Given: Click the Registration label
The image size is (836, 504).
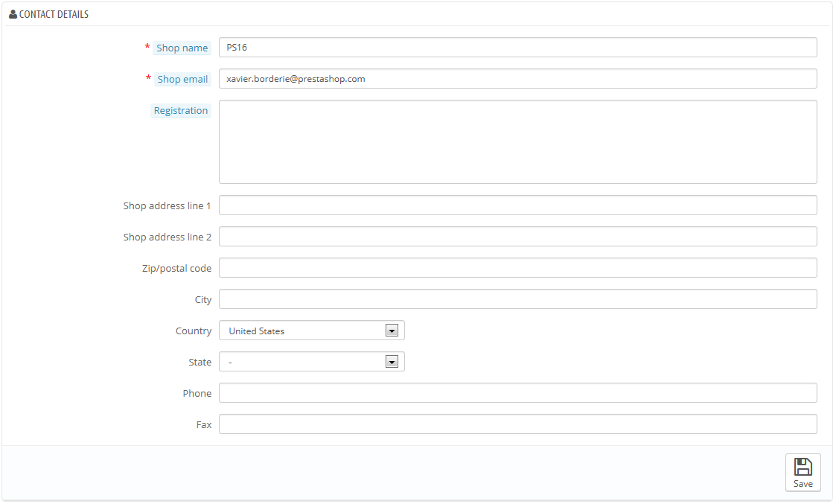Looking at the screenshot, I should [x=181, y=110].
